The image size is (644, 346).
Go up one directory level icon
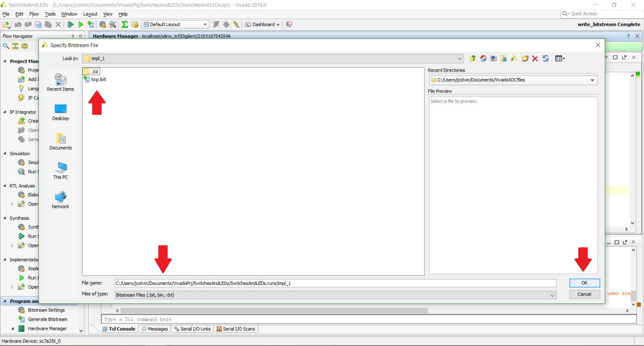(473, 58)
